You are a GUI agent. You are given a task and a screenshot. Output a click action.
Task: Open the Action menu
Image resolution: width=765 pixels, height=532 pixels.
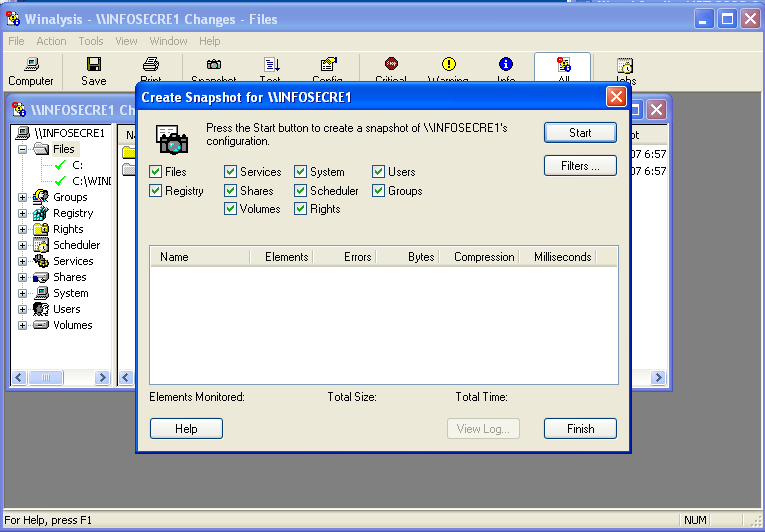tap(51, 41)
